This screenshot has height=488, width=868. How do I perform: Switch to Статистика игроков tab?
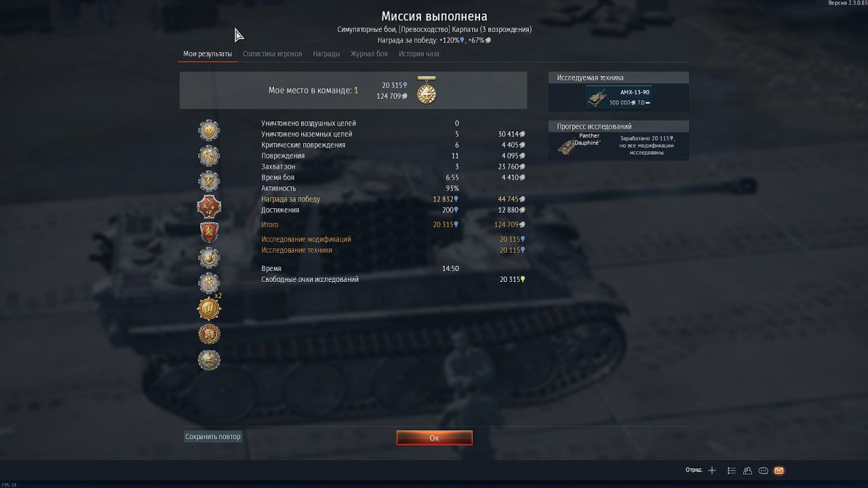tap(273, 54)
